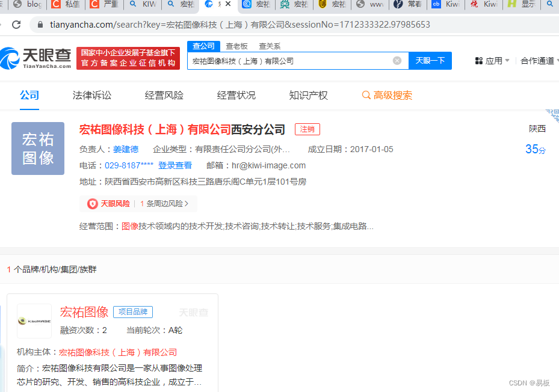Open the '显示' browser tab

[x=522, y=4]
